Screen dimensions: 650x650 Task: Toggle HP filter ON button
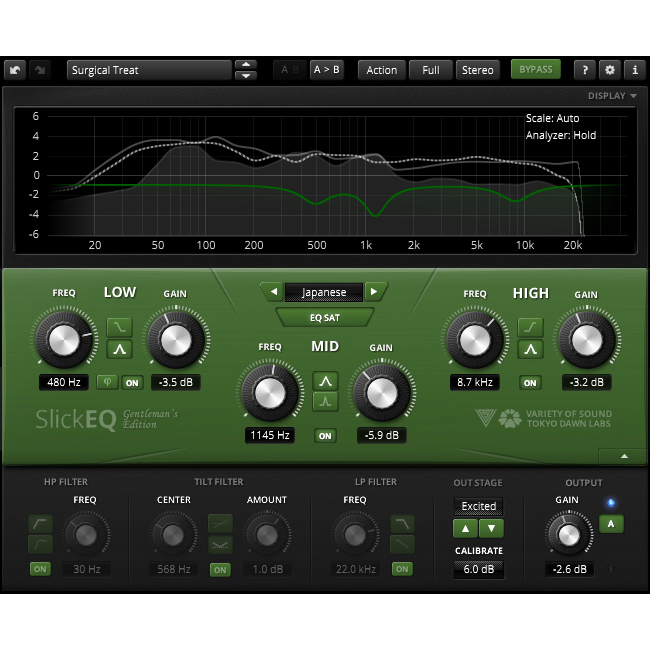click(40, 569)
